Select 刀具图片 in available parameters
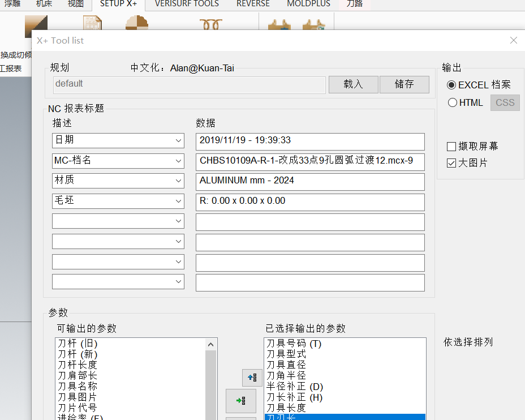Screen dimensions: 525x420 (78, 397)
